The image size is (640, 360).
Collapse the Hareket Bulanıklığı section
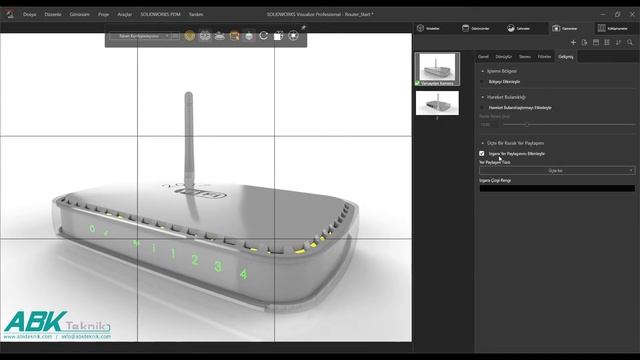482,97
